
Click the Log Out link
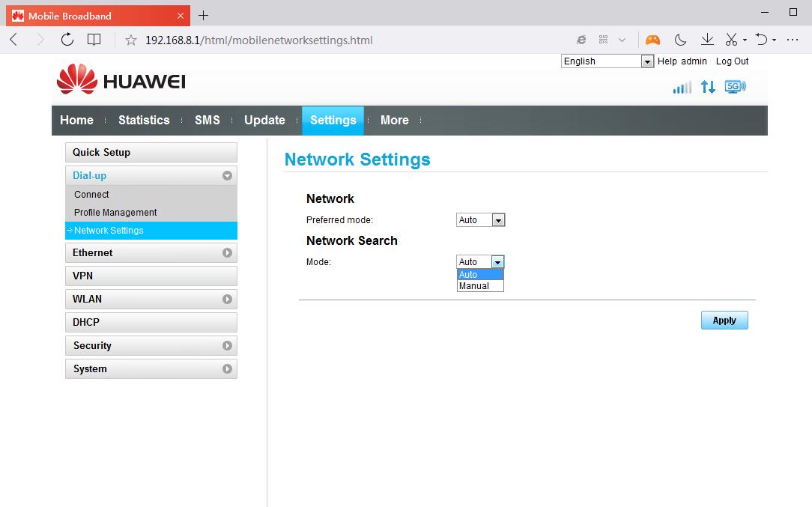click(x=732, y=61)
